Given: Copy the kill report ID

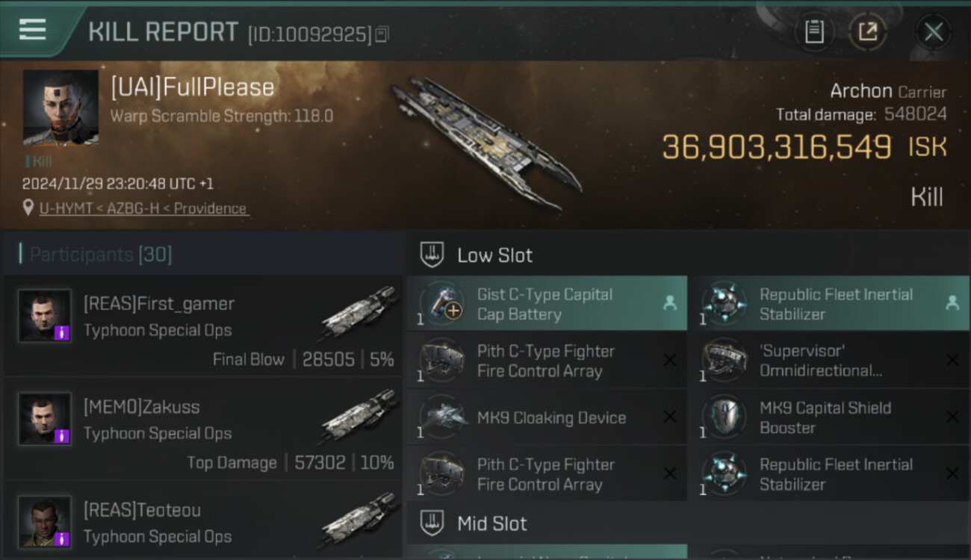Looking at the screenshot, I should [x=382, y=34].
